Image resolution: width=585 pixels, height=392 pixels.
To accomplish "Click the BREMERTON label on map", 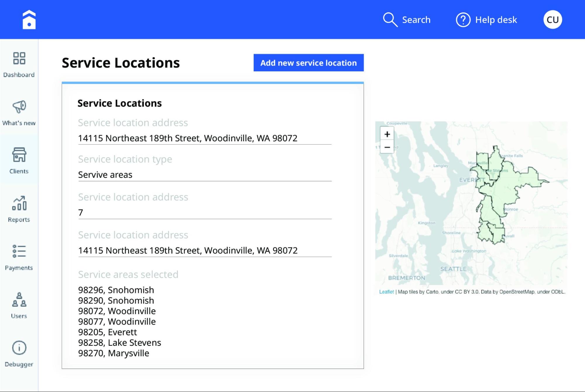I will tap(406, 278).
